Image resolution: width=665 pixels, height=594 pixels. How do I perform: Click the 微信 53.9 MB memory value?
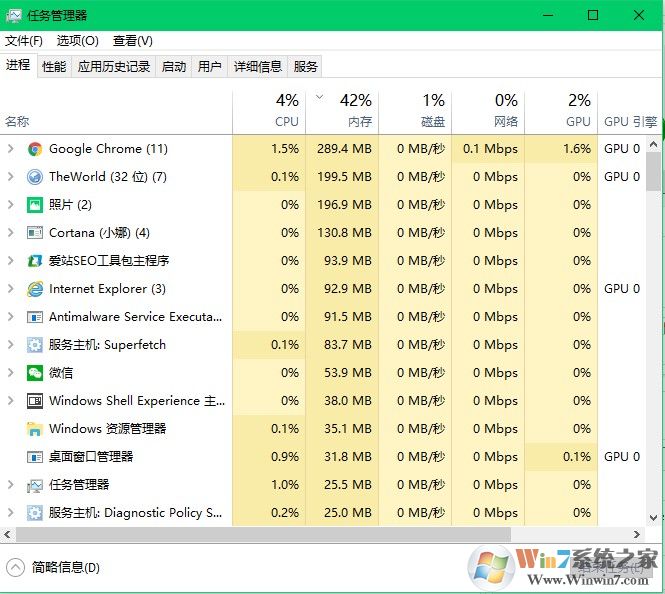click(x=348, y=373)
